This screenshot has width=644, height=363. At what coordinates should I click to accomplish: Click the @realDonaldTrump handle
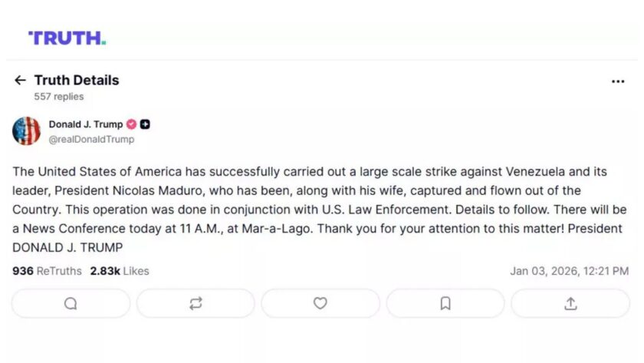pos(91,139)
